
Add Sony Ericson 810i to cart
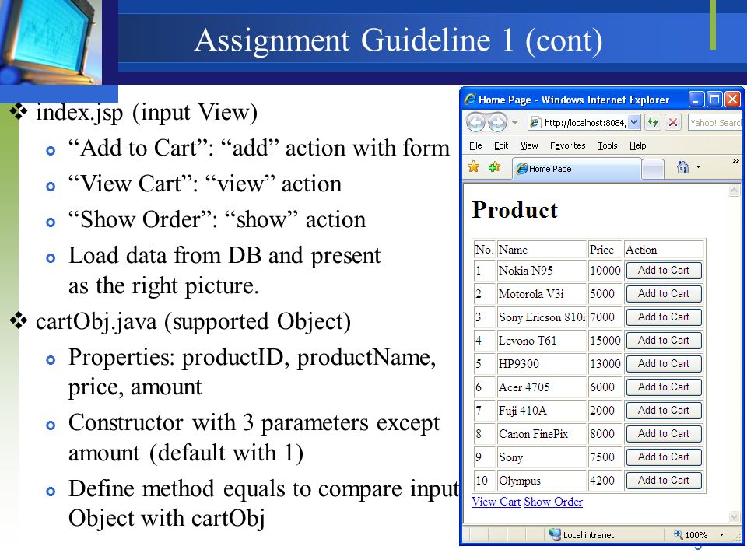click(664, 317)
